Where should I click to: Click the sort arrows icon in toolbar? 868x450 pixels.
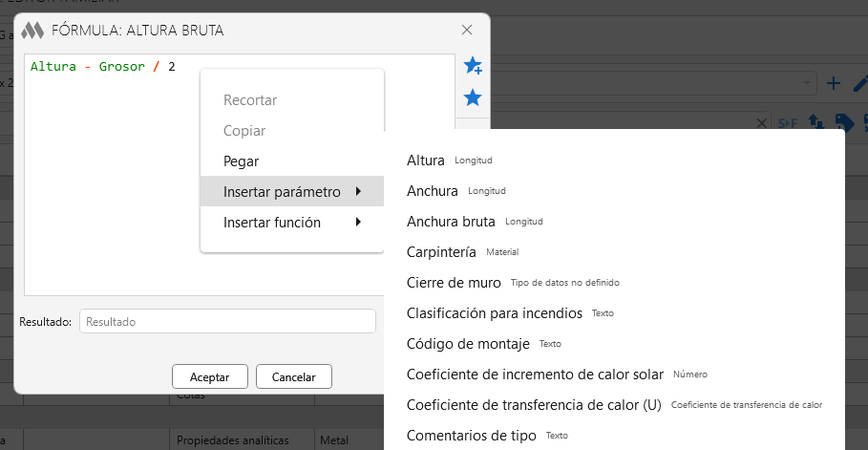pyautogui.click(x=816, y=122)
